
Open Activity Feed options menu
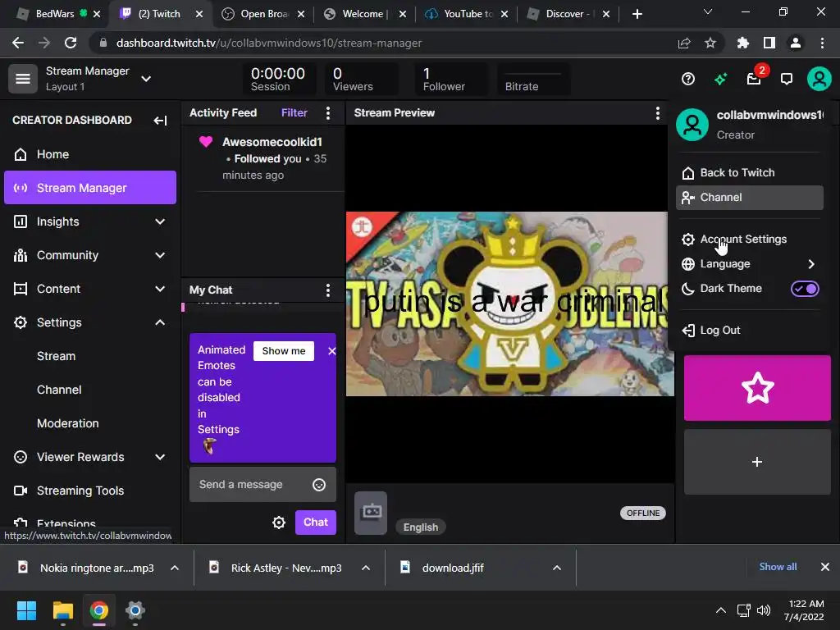click(328, 112)
